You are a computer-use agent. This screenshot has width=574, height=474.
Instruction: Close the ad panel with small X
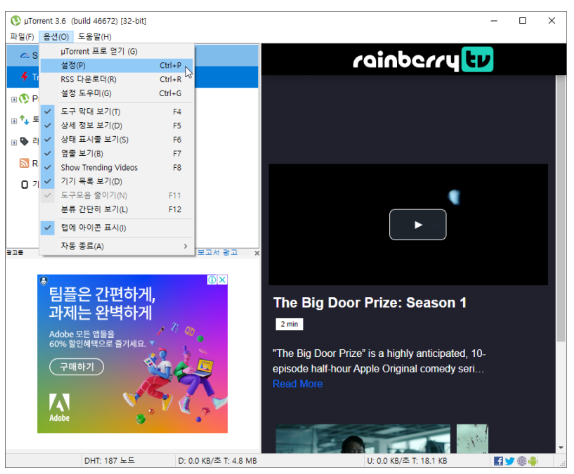tap(257, 253)
